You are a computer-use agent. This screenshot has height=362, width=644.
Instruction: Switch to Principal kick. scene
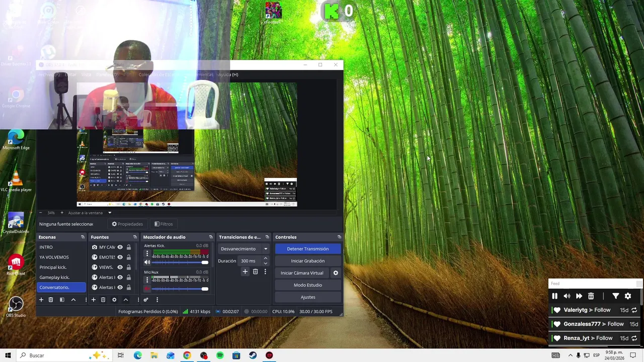pyautogui.click(x=62, y=267)
